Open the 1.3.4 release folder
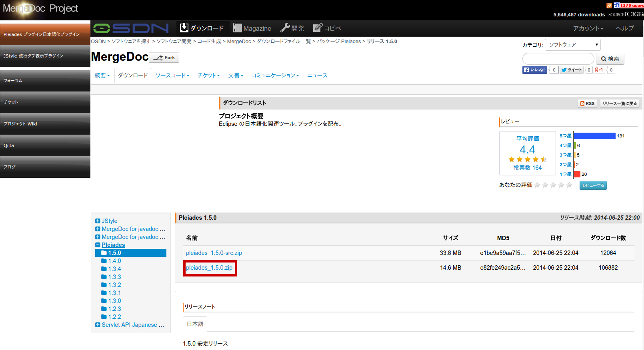Viewport: 644px width, 350px height. click(111, 269)
